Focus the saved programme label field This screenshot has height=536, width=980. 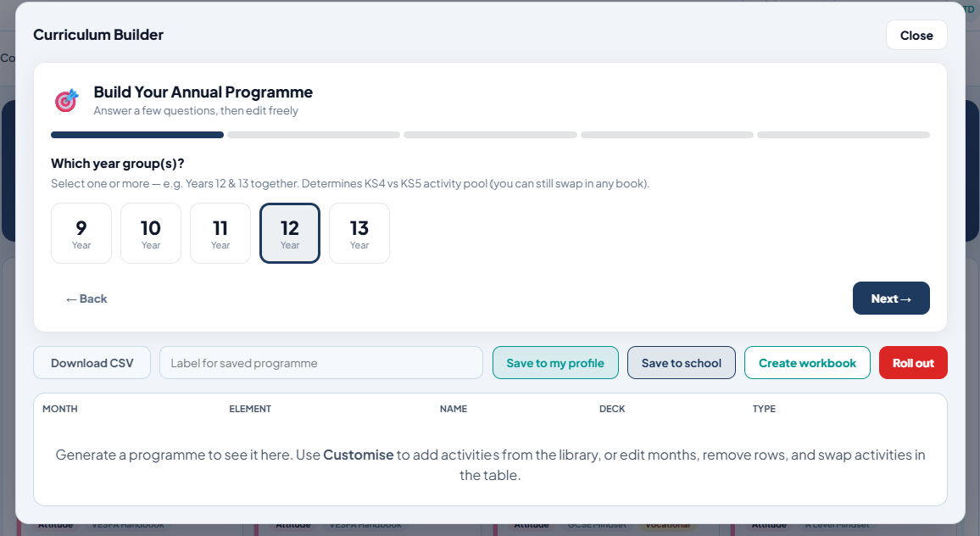point(321,363)
